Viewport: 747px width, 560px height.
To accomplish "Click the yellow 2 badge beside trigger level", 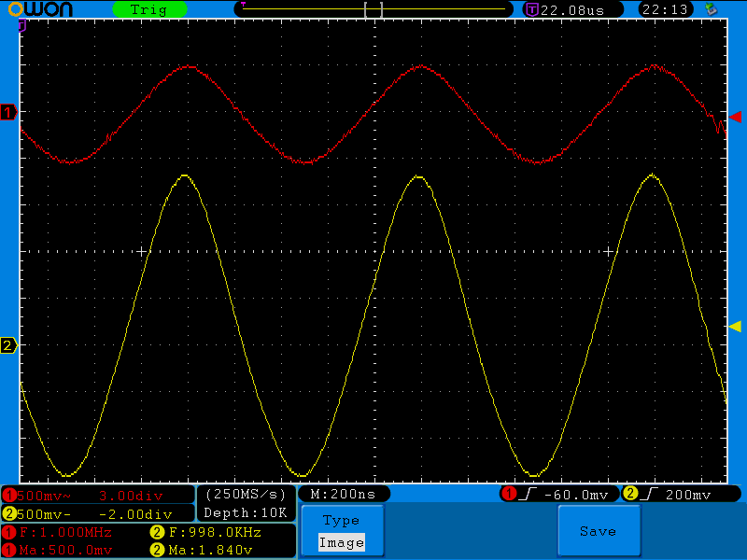I will (x=630, y=494).
